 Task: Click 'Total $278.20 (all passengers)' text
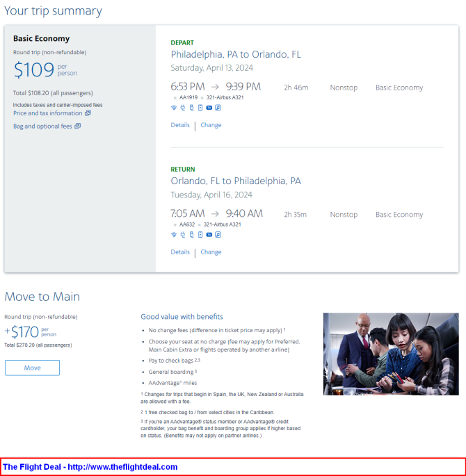coord(38,345)
